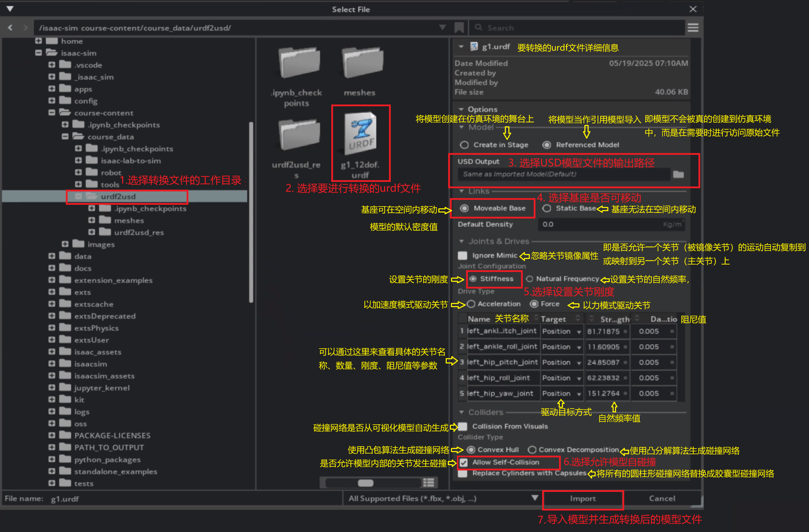Select the images folder in tree

[101, 244]
